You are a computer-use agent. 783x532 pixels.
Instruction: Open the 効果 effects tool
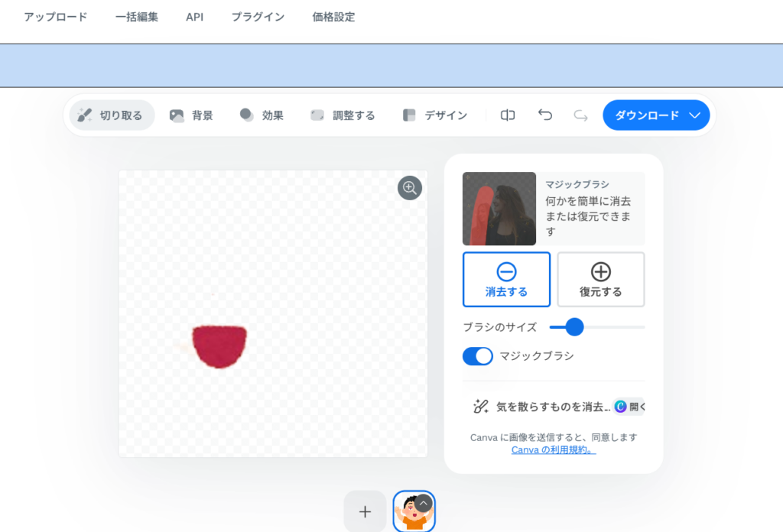(x=262, y=115)
